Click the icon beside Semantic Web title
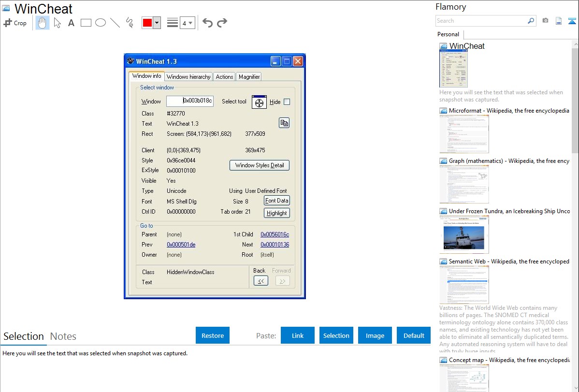579x392 pixels. click(443, 261)
